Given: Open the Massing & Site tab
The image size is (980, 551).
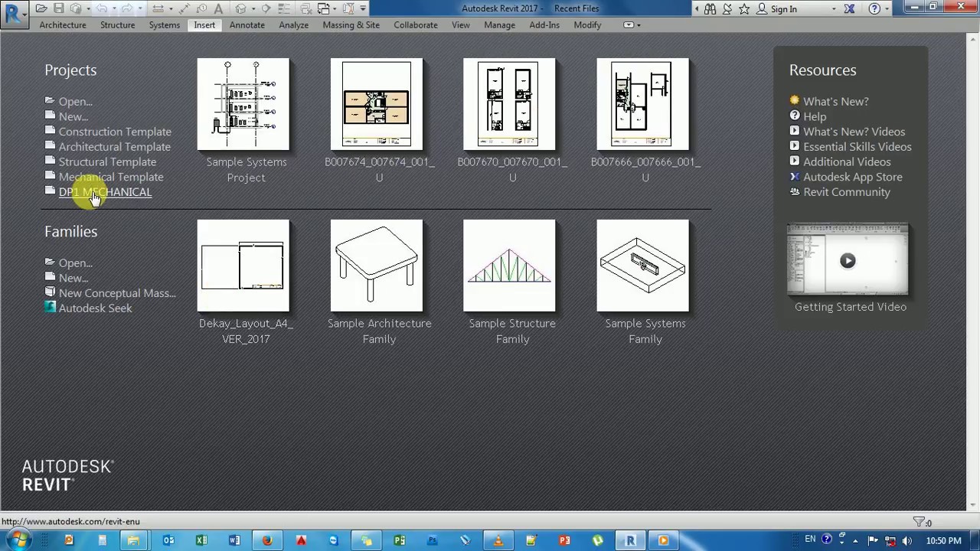Looking at the screenshot, I should pos(351,24).
